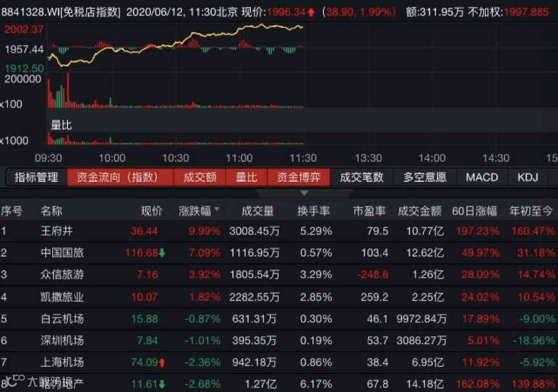This screenshot has height=392, width=558.
Task: Click the index title 8841328.WI[免税店指数]
Action: [61, 12]
